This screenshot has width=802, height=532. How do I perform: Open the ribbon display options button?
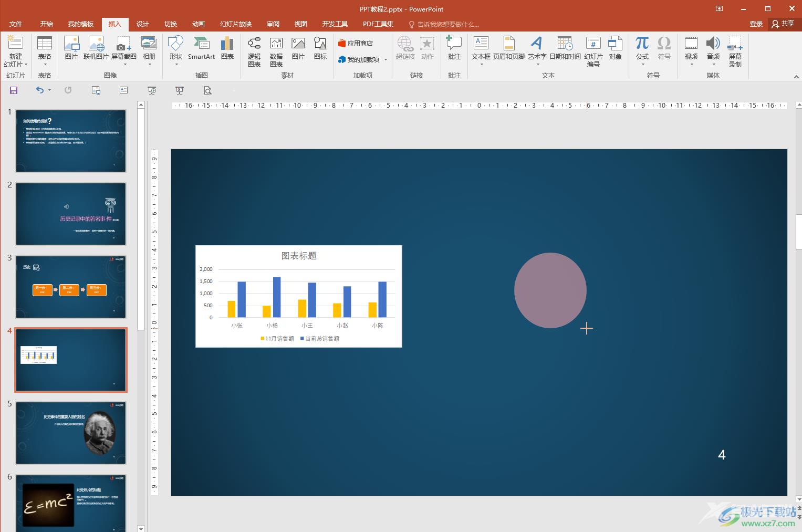tap(720, 9)
